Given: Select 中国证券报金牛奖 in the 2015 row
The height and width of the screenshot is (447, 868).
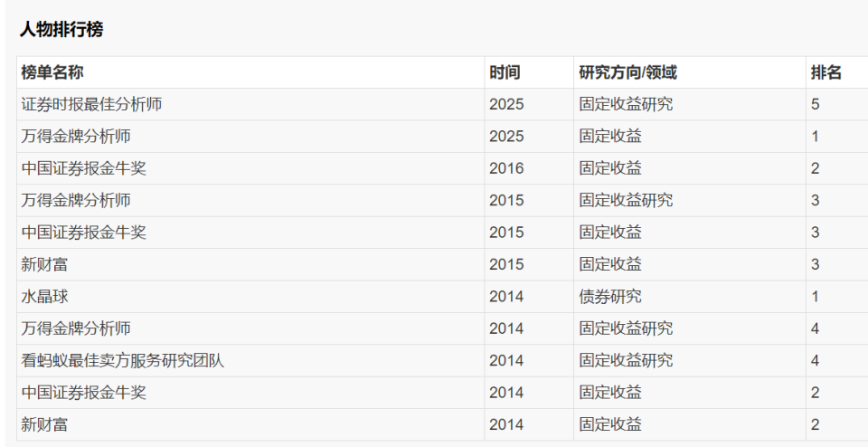Looking at the screenshot, I should [x=84, y=233].
